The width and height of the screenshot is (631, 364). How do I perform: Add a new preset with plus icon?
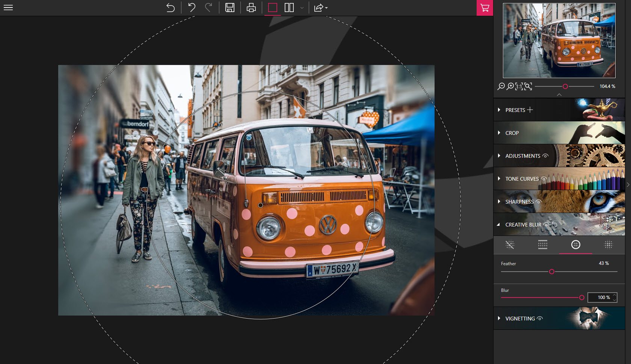click(530, 110)
